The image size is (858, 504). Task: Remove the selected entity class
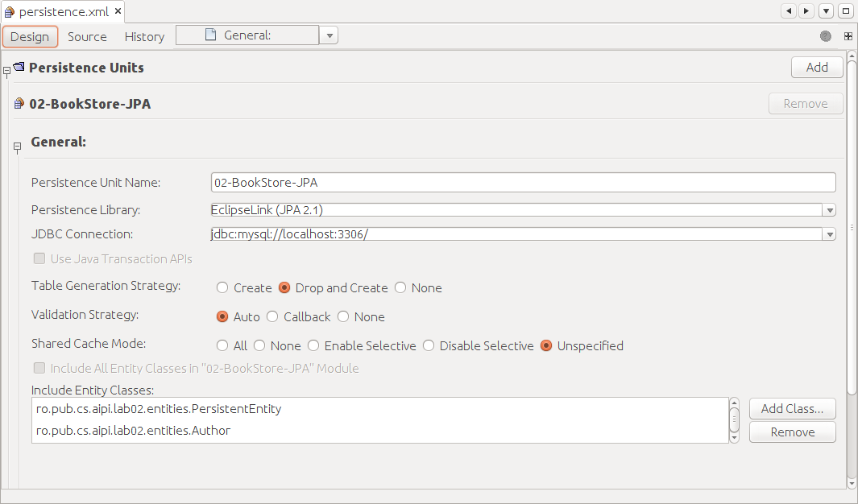(x=792, y=432)
